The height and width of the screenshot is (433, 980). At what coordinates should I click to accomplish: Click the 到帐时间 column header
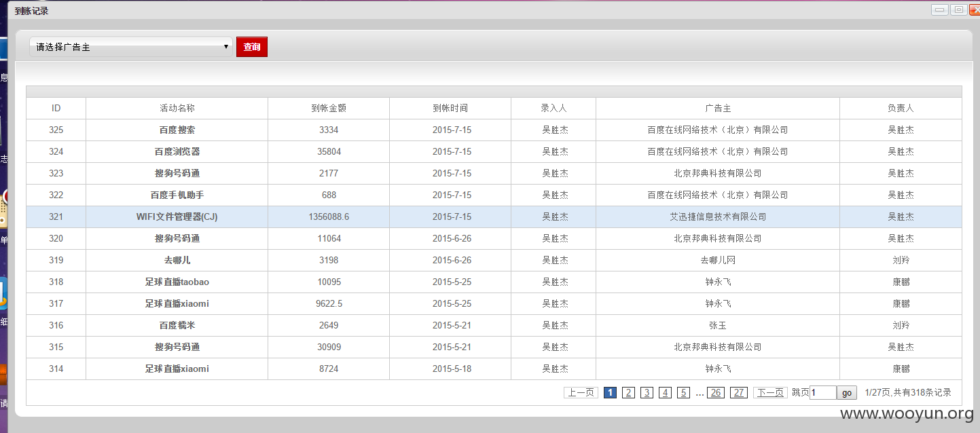pos(450,108)
